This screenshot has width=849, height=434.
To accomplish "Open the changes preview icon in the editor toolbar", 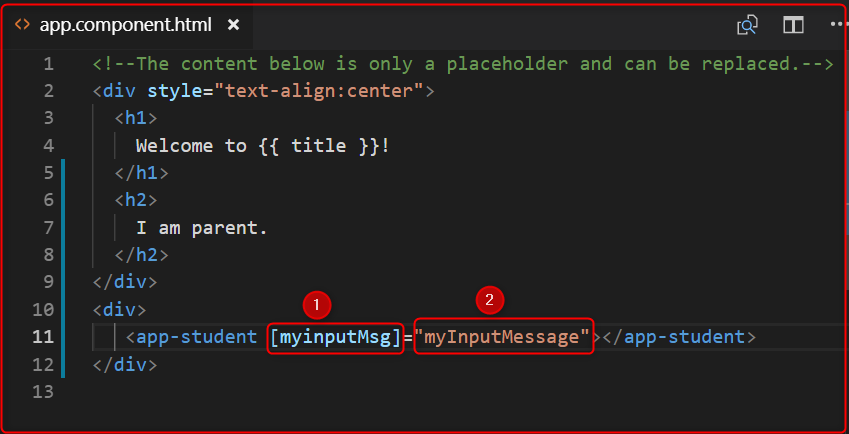I will [x=747, y=25].
